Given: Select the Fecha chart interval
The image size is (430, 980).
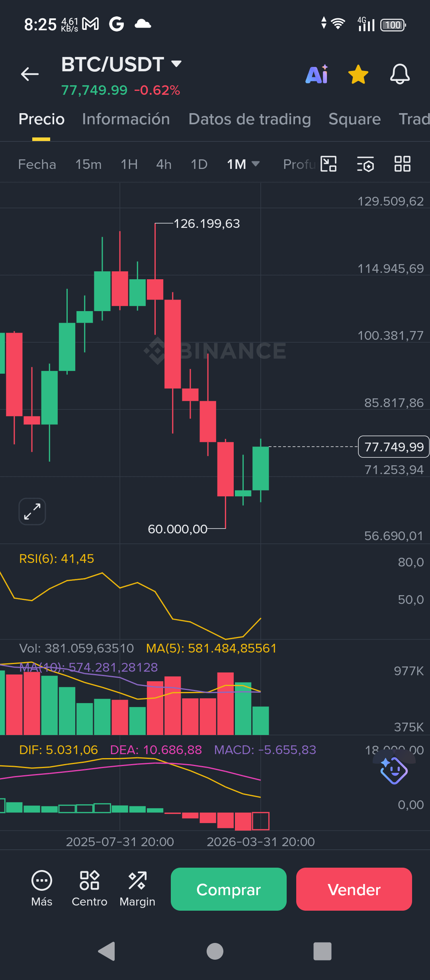Looking at the screenshot, I should 37,164.
